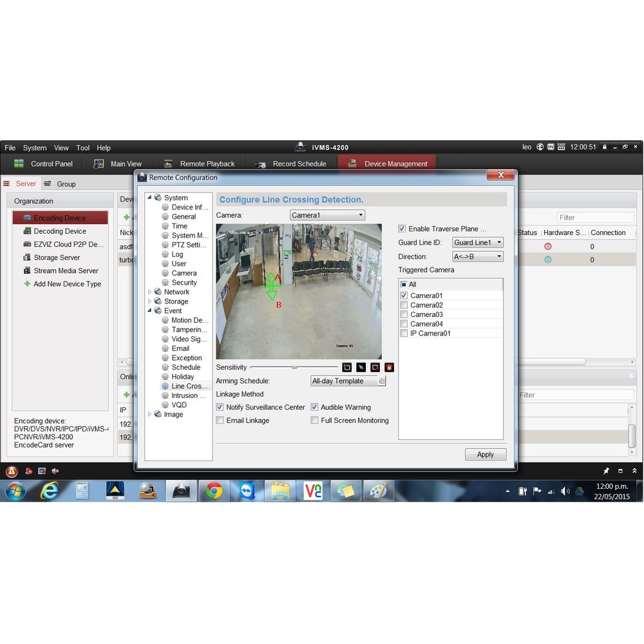644x644 pixels.
Task: Click the red status icon in device table
Action: 548,247
